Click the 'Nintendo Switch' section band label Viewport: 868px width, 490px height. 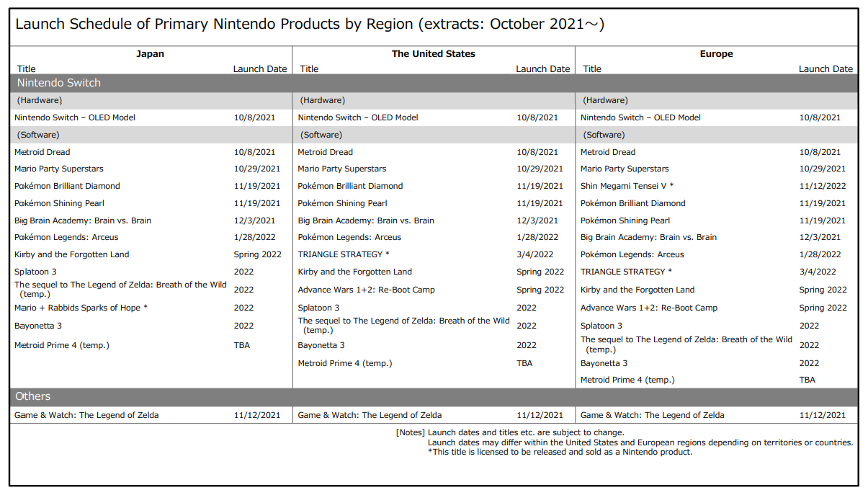click(58, 83)
